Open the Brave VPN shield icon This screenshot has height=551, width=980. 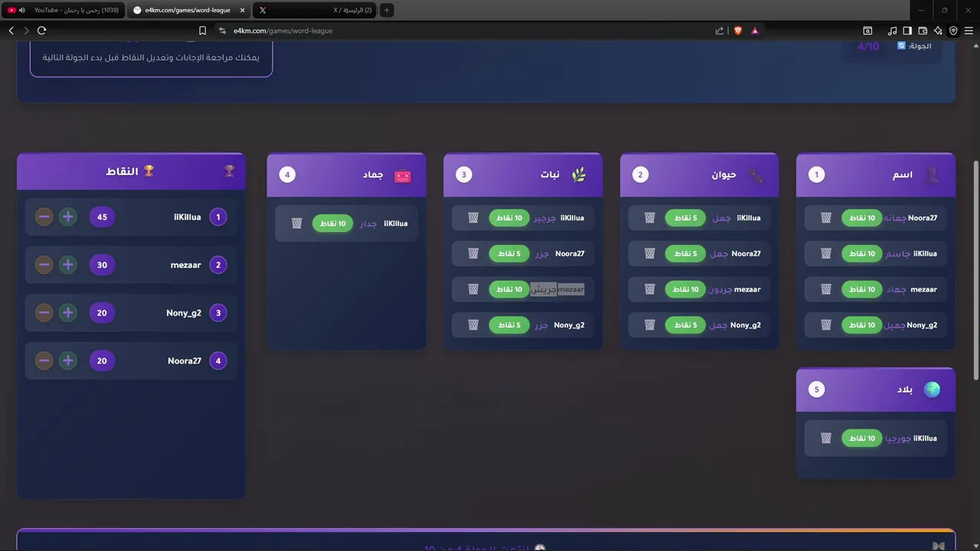pos(953,31)
